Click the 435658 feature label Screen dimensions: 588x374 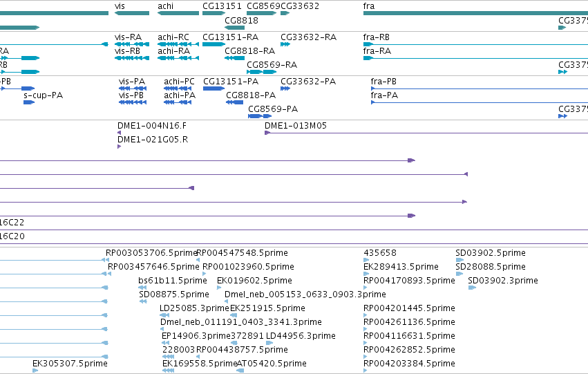pos(380,253)
